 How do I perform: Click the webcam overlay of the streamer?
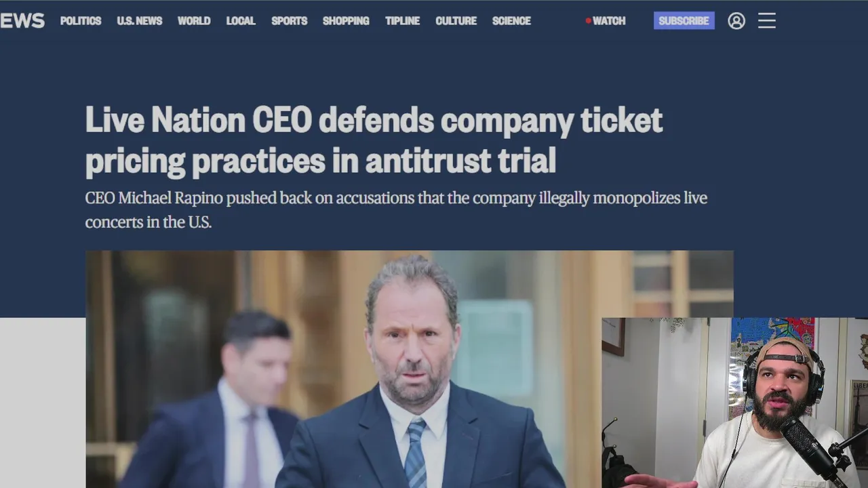click(x=734, y=403)
